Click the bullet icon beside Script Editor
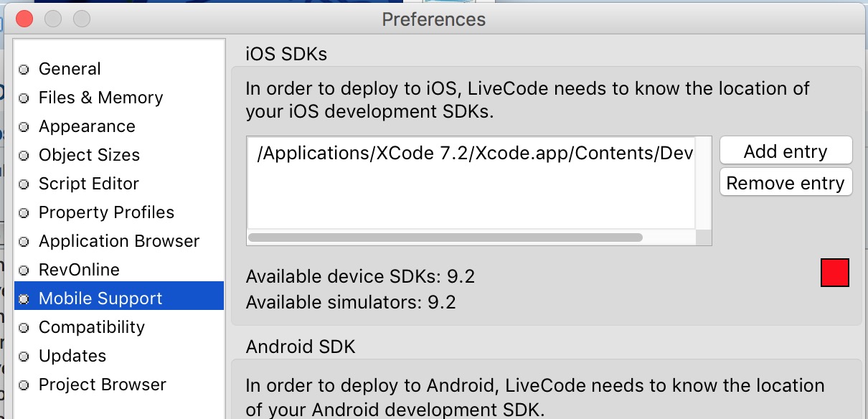Screen dimensions: 868x419 pyautogui.click(x=24, y=184)
